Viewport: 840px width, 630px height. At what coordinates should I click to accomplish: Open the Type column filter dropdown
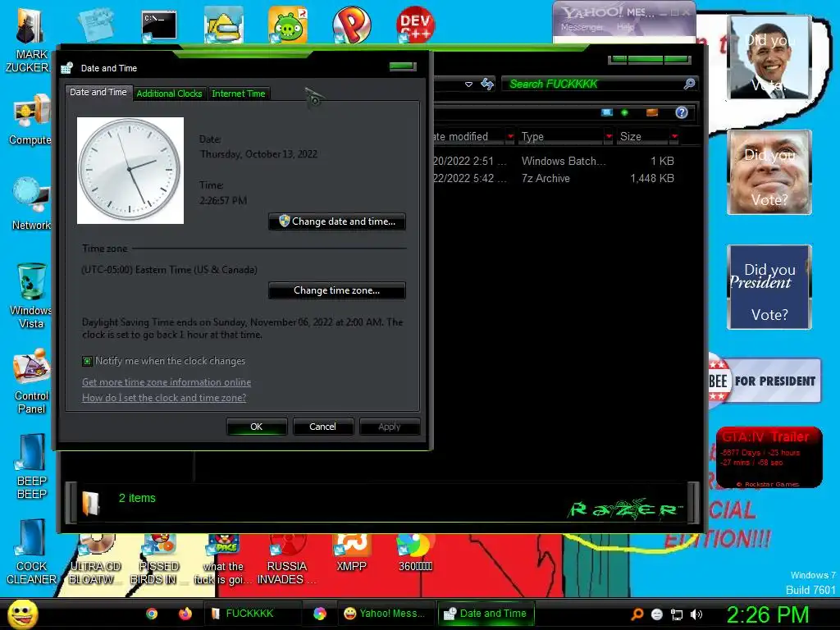(x=609, y=137)
